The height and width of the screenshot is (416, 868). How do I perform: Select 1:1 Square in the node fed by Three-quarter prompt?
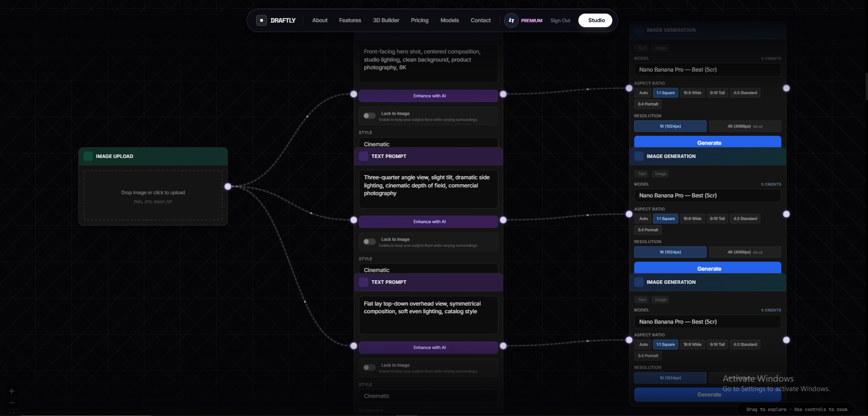tap(665, 219)
